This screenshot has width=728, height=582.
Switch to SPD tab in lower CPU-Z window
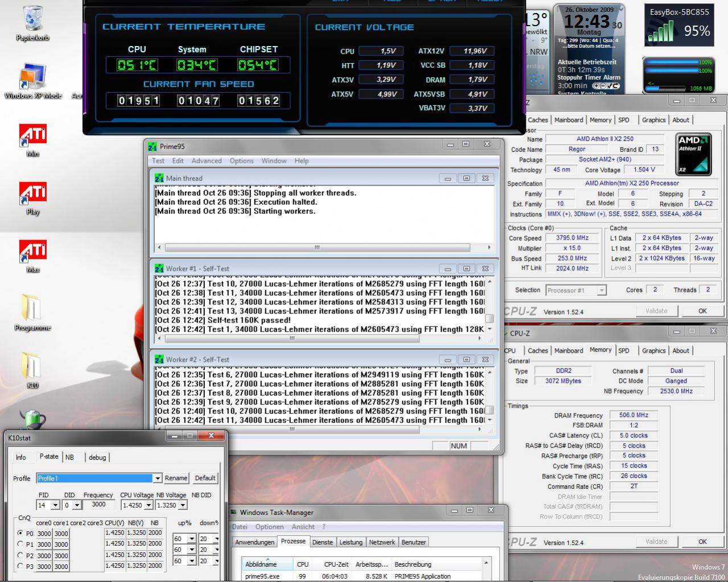[x=624, y=351]
